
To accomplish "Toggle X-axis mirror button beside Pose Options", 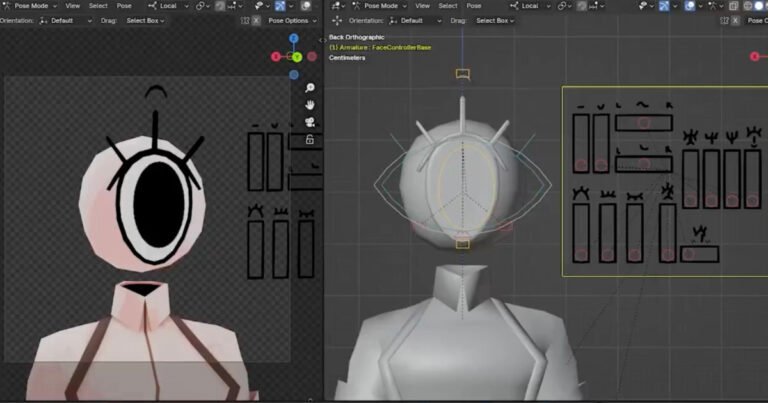I will point(256,21).
